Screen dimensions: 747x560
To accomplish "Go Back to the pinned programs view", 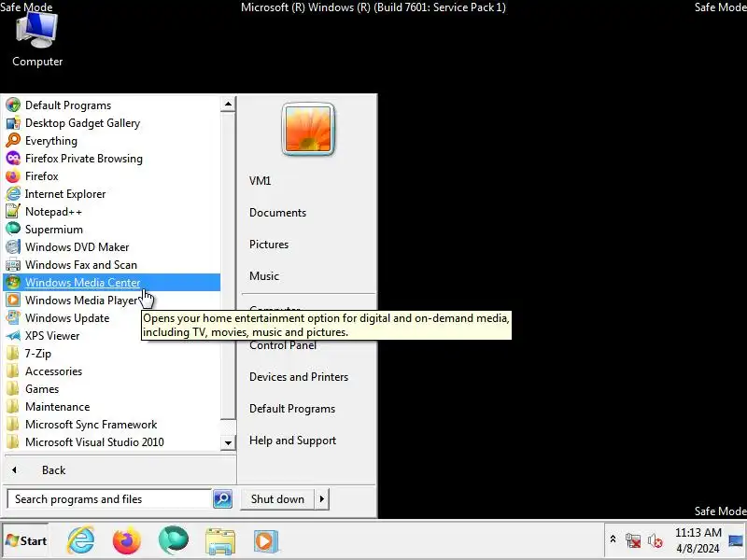I will click(120, 470).
